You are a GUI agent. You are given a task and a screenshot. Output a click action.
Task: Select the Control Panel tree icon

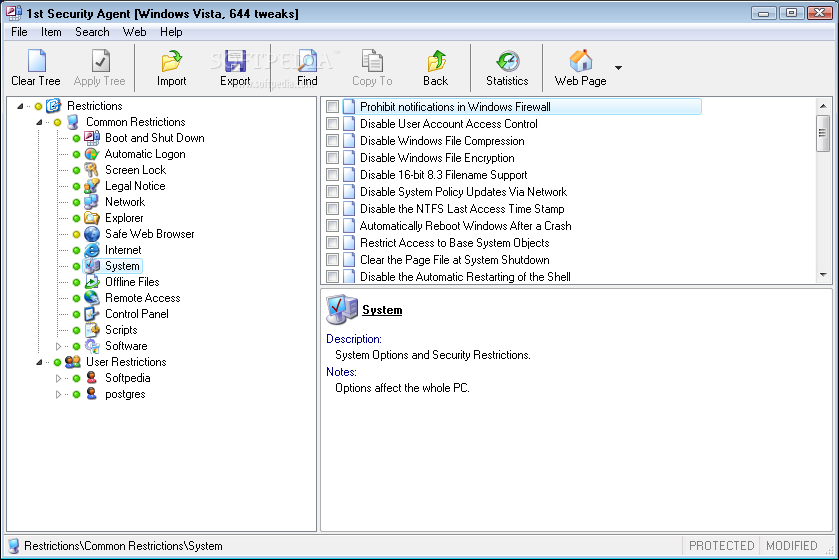[x=92, y=314]
